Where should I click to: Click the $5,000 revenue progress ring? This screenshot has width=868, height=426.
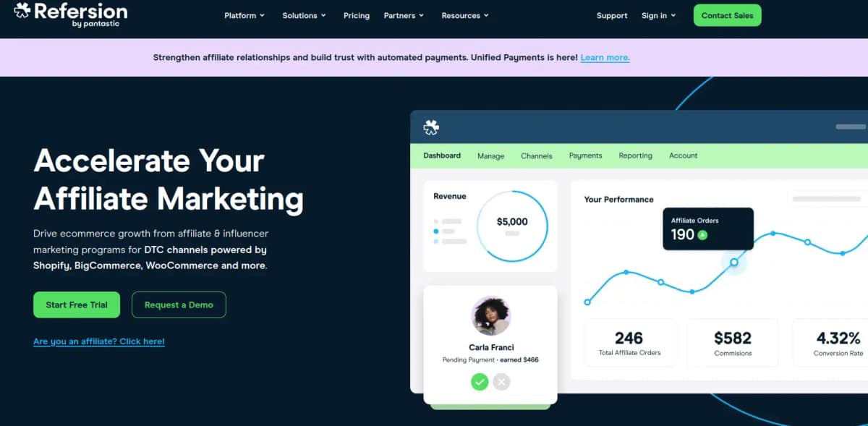[x=512, y=226]
